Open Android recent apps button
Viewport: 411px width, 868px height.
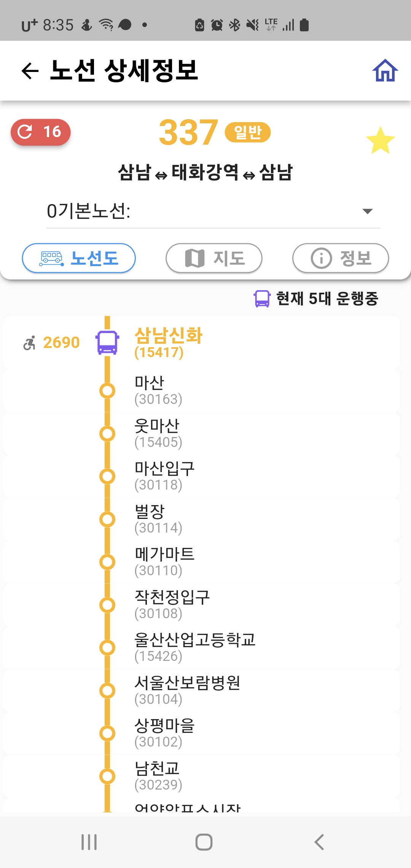[x=89, y=842]
